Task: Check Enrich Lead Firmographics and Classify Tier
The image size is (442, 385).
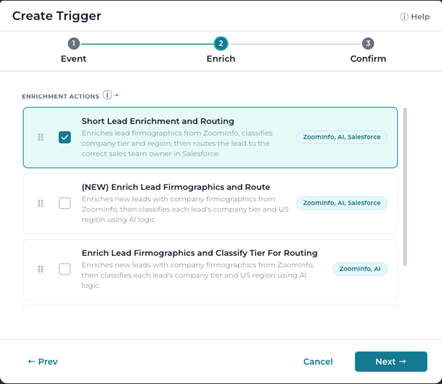Action: pyautogui.click(x=65, y=269)
